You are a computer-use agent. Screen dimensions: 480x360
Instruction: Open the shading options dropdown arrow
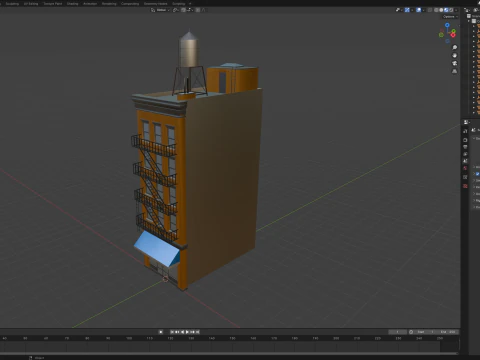tap(456, 10)
